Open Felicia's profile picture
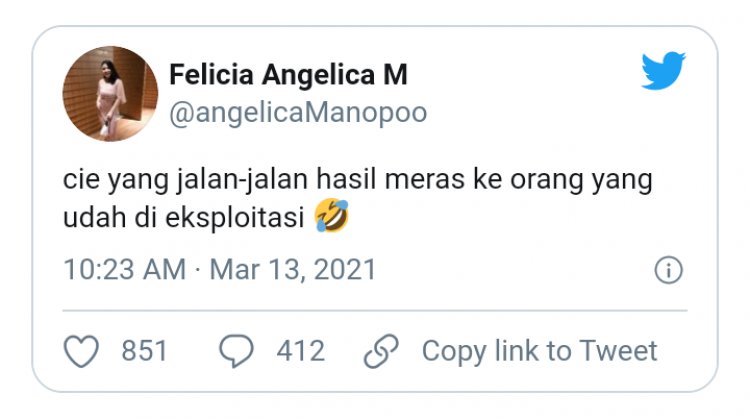 (110, 93)
